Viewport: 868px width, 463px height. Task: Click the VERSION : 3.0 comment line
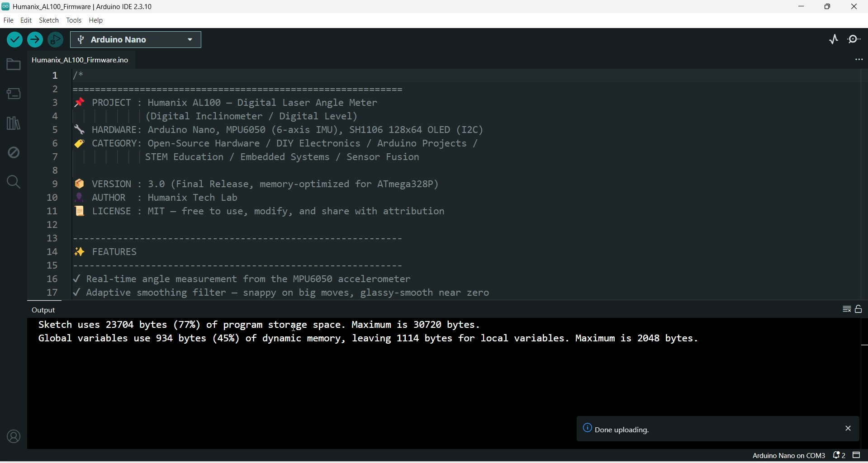(x=256, y=184)
